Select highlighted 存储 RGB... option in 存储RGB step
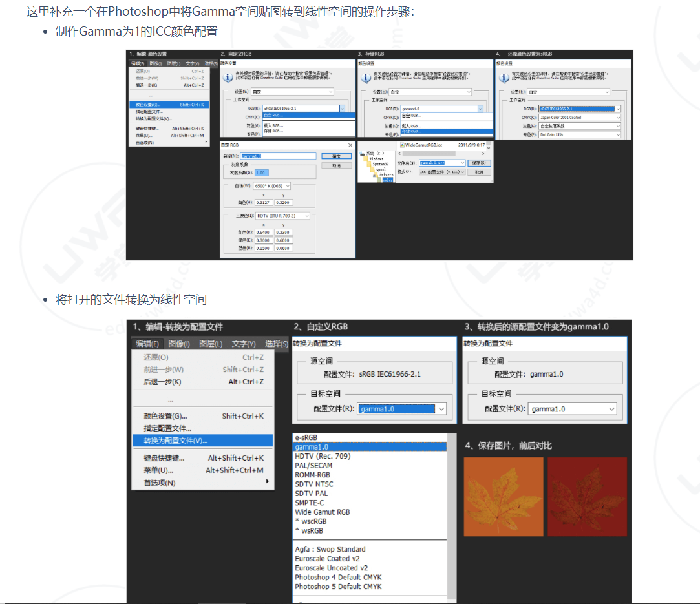Image resolution: width=700 pixels, height=604 pixels. tap(447, 132)
